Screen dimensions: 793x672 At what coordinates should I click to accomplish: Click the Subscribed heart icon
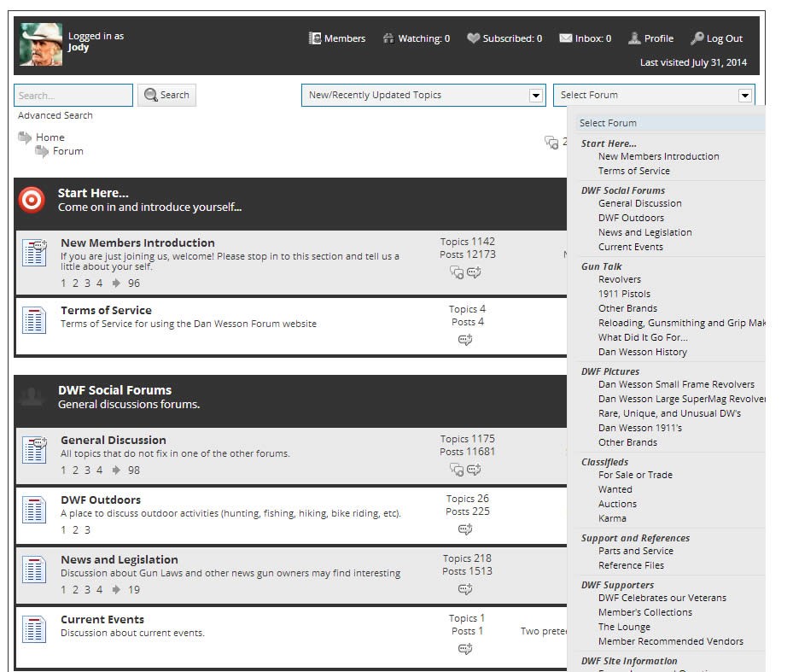(x=474, y=38)
